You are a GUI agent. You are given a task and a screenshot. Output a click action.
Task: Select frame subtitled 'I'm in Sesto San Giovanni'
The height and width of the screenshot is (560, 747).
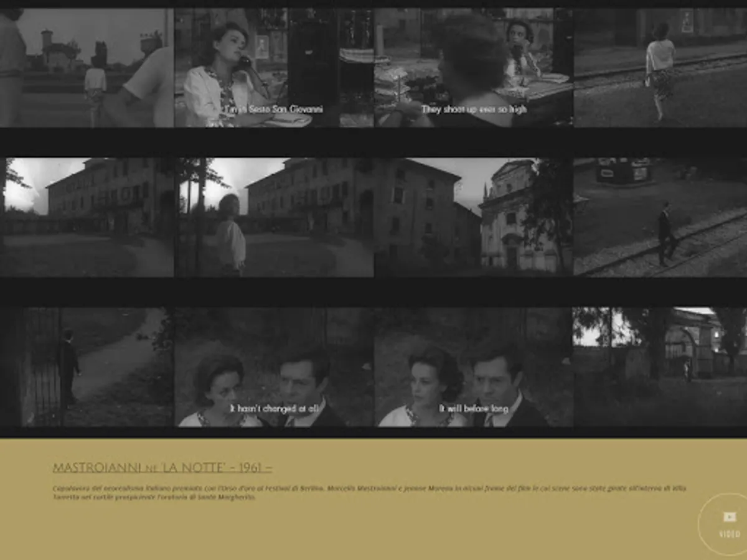point(274,67)
